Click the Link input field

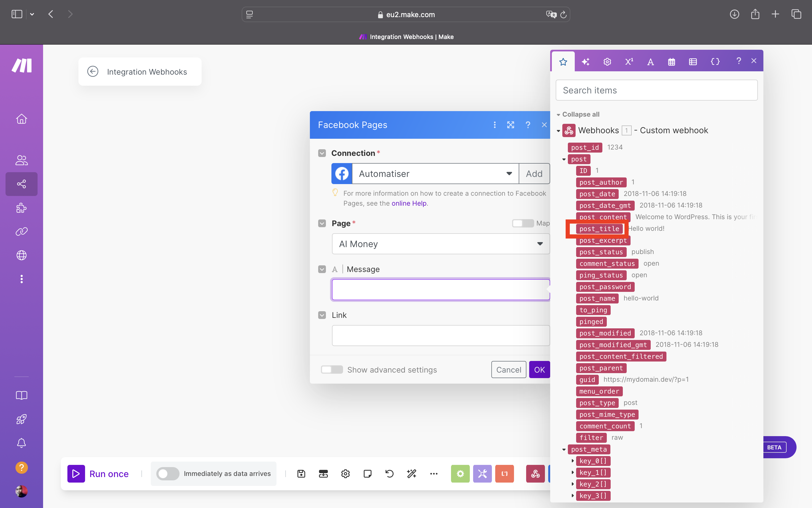coord(441,335)
